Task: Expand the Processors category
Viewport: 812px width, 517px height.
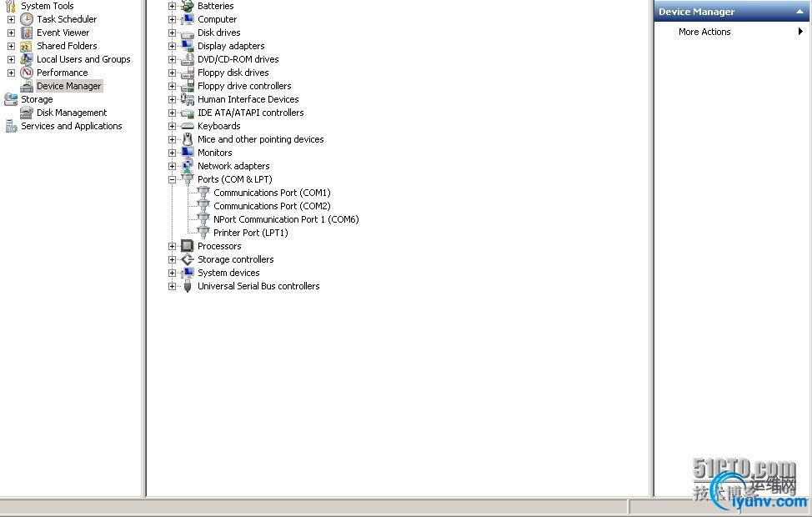Action: pos(172,247)
